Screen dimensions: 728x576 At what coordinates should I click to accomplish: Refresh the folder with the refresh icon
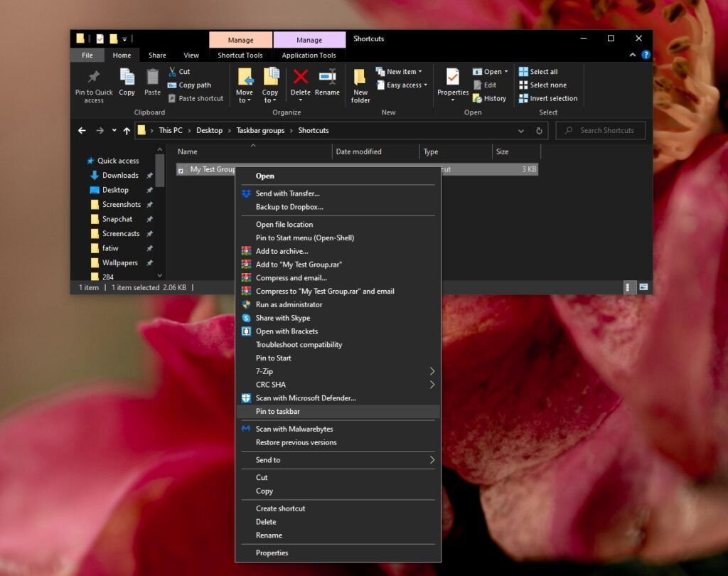click(538, 130)
